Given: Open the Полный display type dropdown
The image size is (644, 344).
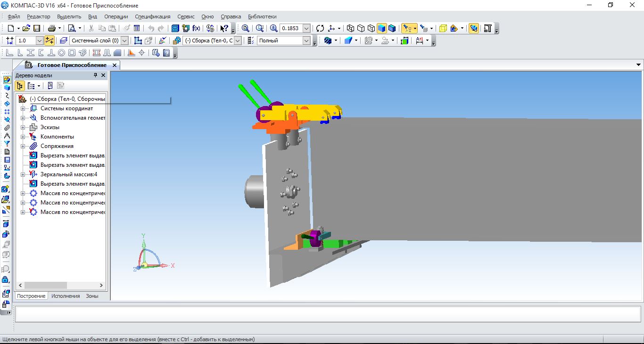Looking at the screenshot, I should point(306,41).
